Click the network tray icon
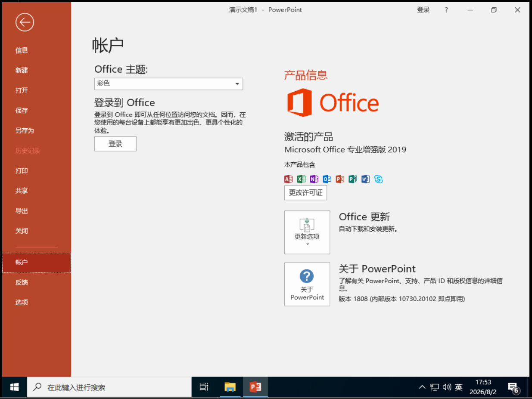Viewport: 532px width, 399px height. (x=435, y=387)
